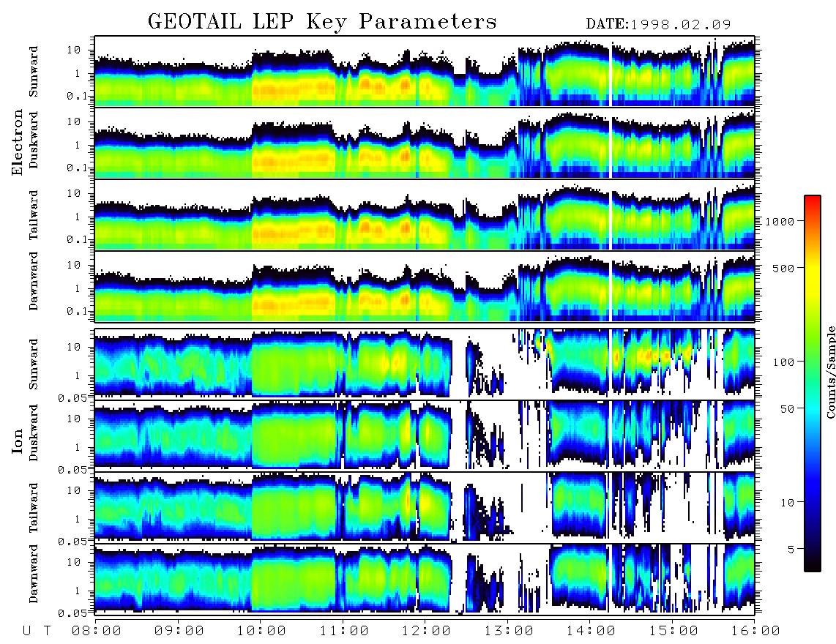The width and height of the screenshot is (836, 644).
Task: Select the Electron Dawnward spectrogram panel
Action: (425, 287)
